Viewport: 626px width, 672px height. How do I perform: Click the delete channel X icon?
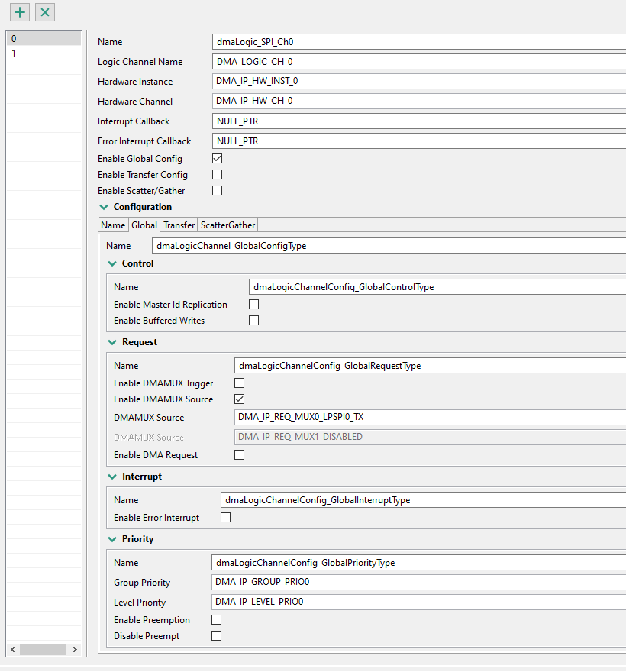(x=44, y=12)
